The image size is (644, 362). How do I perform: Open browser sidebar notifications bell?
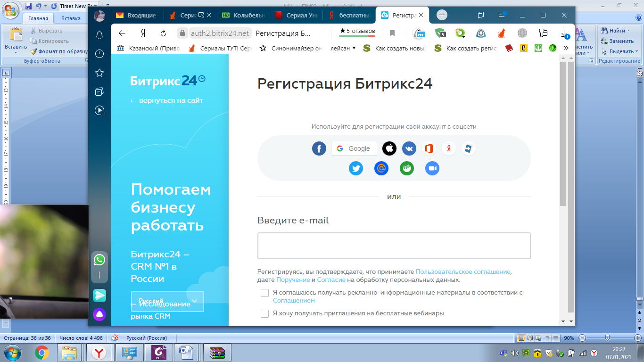[99, 35]
